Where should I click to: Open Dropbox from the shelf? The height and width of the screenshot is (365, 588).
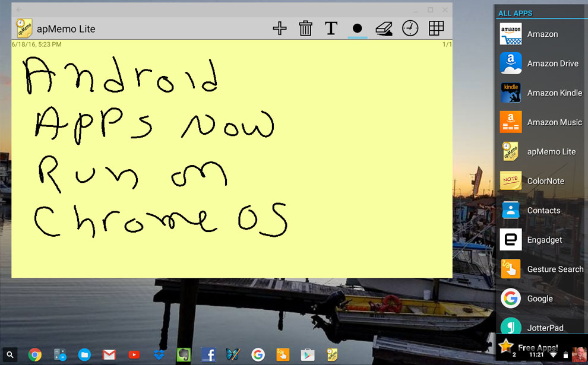pos(159,354)
